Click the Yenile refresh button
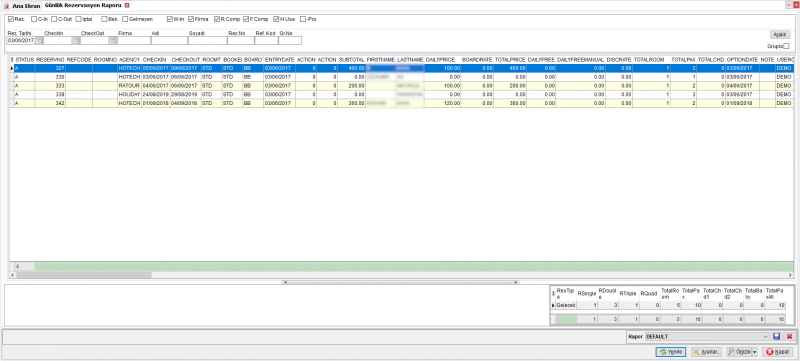Screen dimensions: 800x361 click(671, 352)
